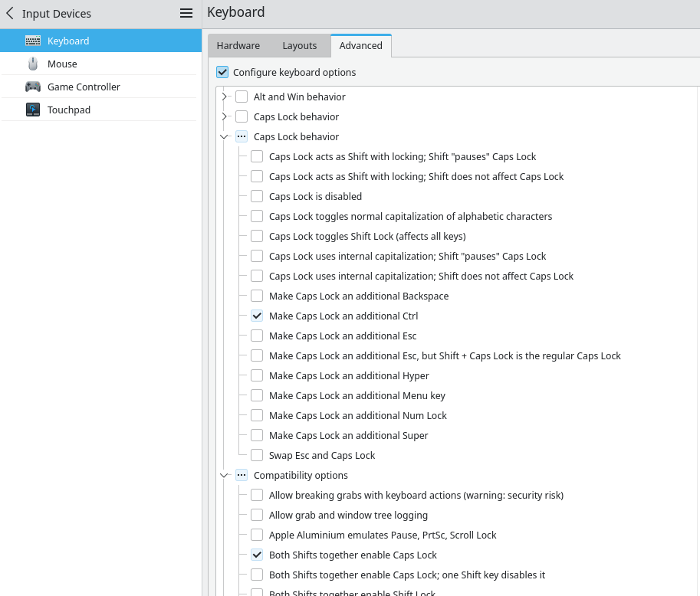
Task: Toggle Configure keyboard options checkbox
Action: click(222, 72)
